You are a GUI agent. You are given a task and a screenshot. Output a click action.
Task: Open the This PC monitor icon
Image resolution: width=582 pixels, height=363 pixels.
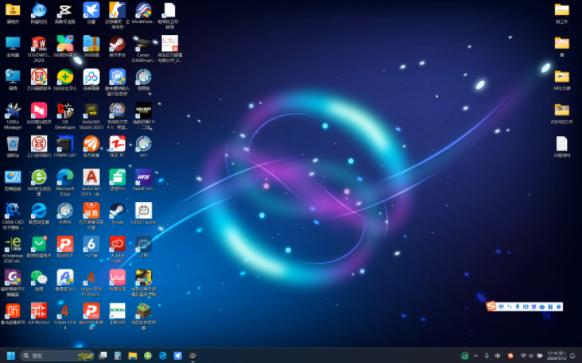pyautogui.click(x=13, y=44)
